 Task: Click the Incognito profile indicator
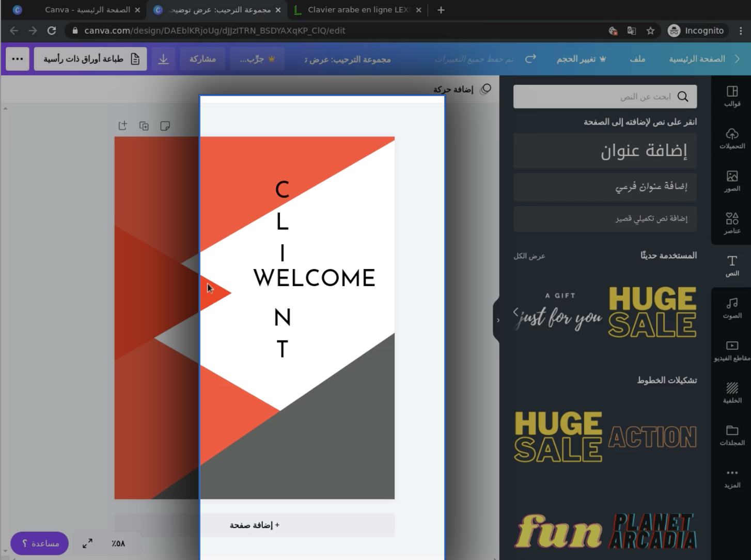(697, 30)
